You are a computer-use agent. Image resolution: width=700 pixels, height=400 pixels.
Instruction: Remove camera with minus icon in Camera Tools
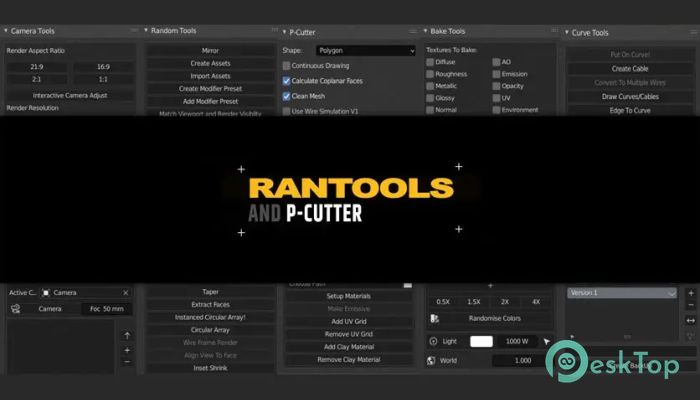(127, 361)
